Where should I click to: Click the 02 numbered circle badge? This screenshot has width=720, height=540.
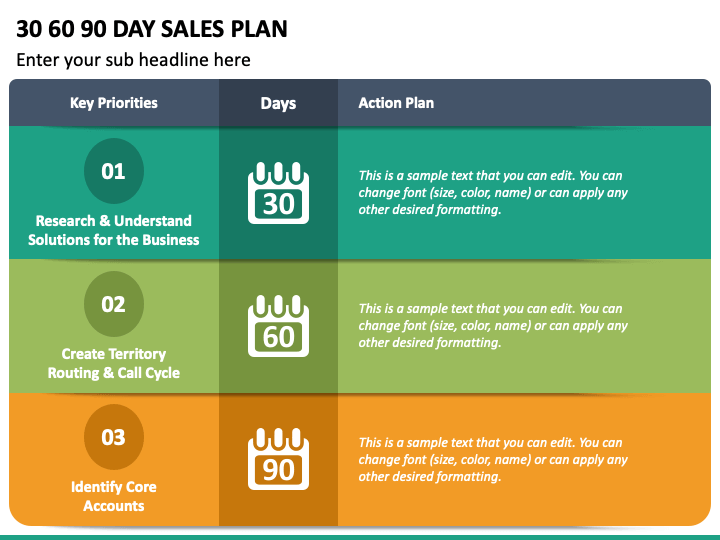pos(114,304)
